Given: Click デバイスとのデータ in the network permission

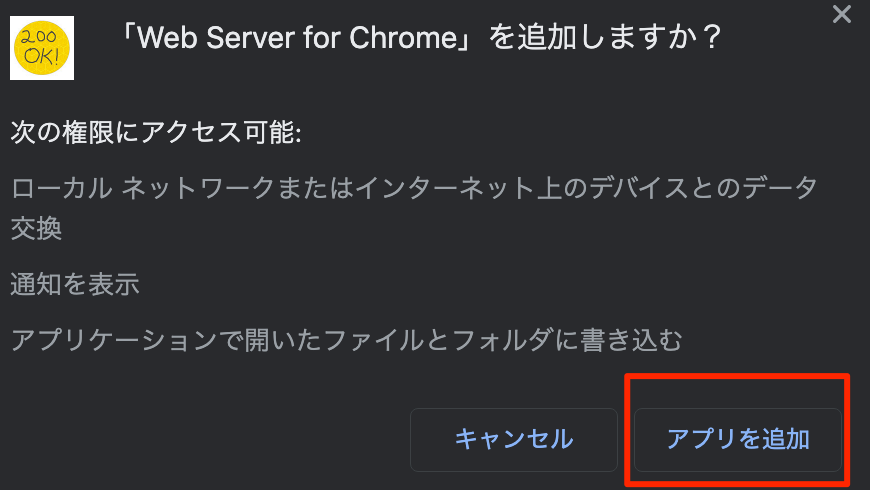Looking at the screenshot, I should (x=704, y=188).
